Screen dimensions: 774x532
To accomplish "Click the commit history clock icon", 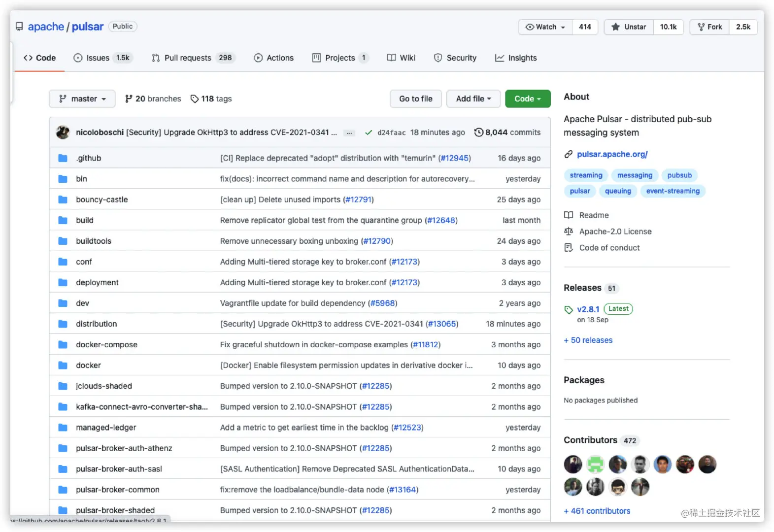I will click(x=478, y=133).
